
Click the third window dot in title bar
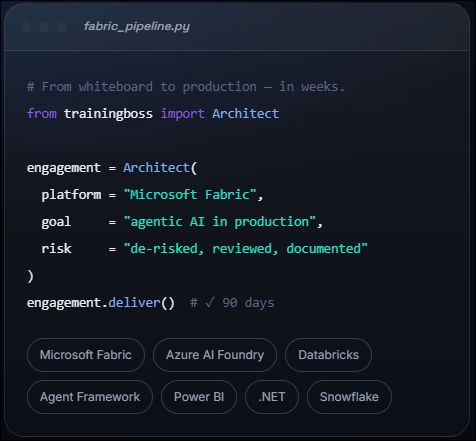point(62,27)
